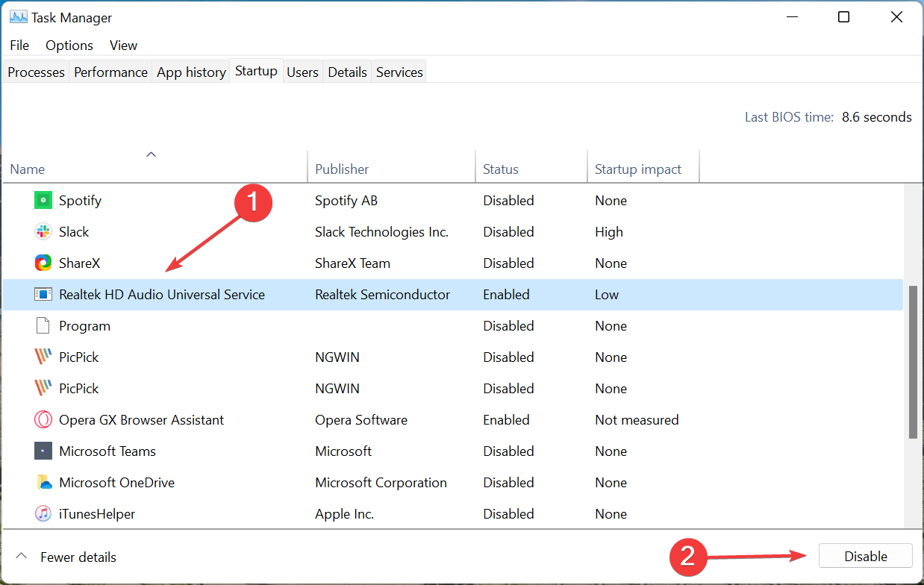Click Enabled status of Opera GX row

tap(506, 420)
